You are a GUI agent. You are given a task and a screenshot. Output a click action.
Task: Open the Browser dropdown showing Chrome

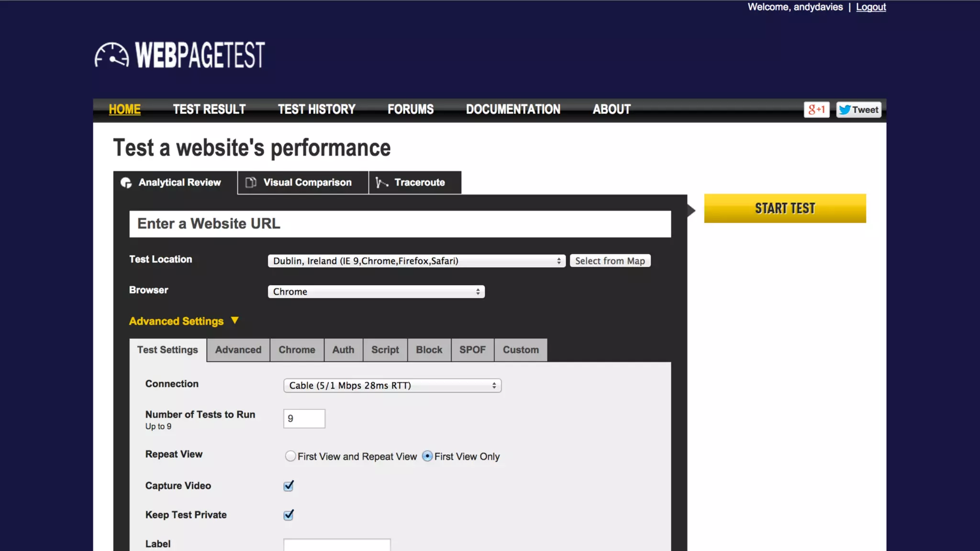pos(376,292)
